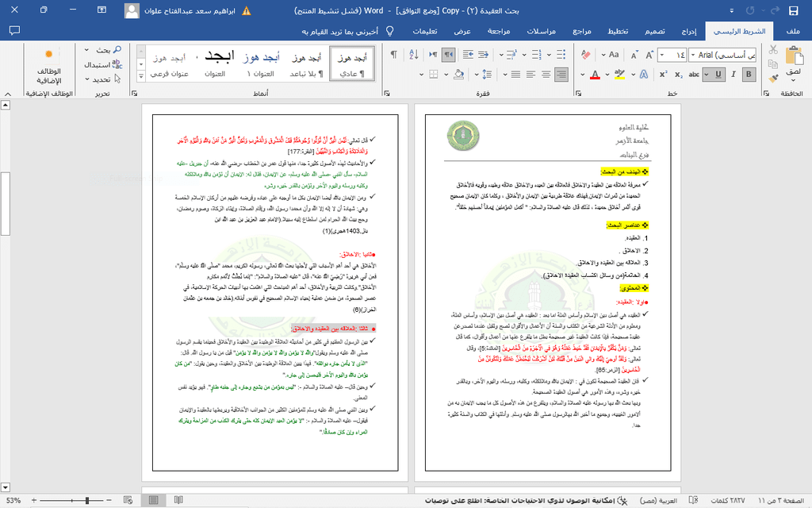Increase font size with larger A
The height and width of the screenshot is (508, 812).
click(649, 55)
